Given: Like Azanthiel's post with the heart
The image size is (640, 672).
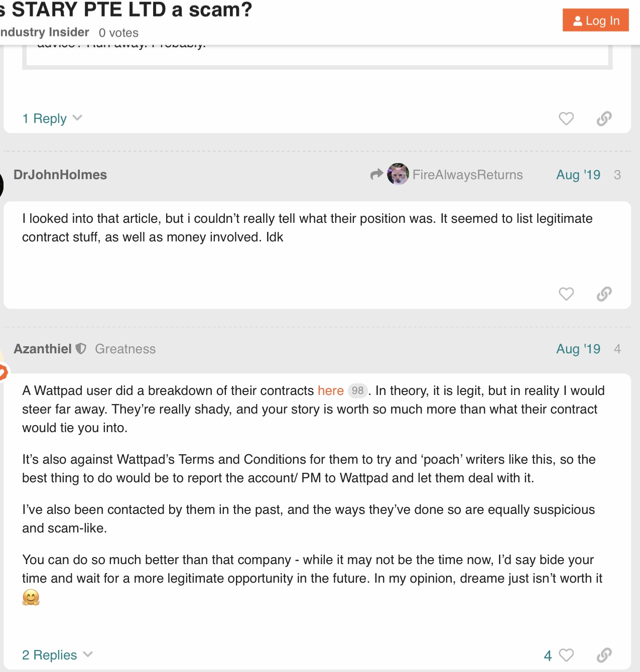Looking at the screenshot, I should [x=566, y=655].
